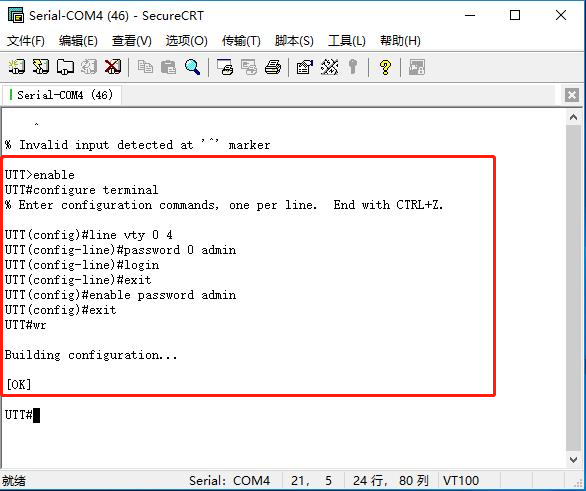
Task: Open the 文件(F) menu
Action: pos(25,40)
